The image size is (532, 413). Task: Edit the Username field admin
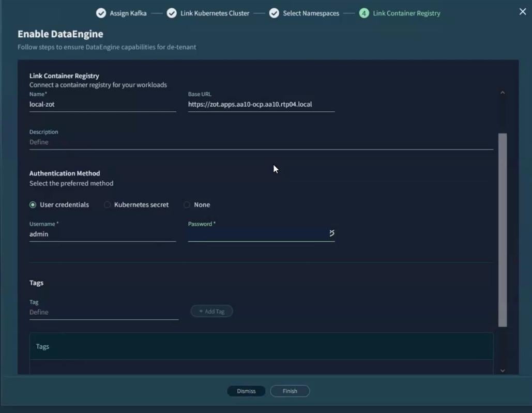click(102, 234)
